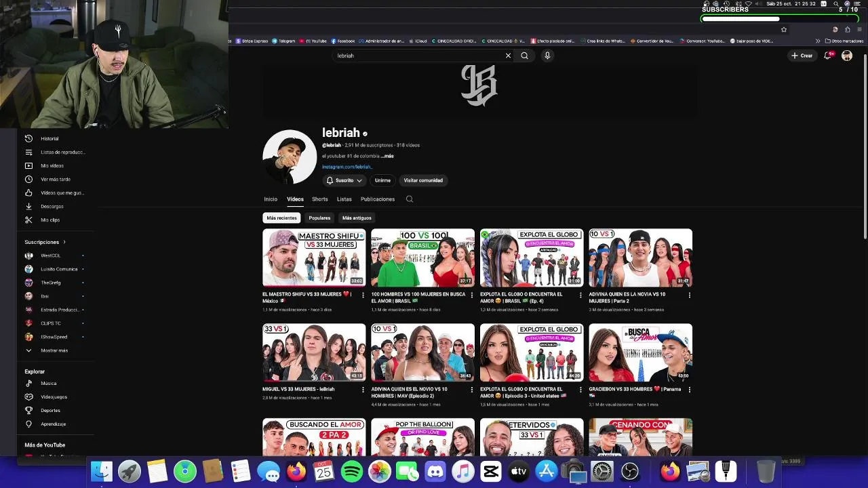Image resolution: width=868 pixels, height=488 pixels.
Task: Open the Suscrito notification dropdown
Action: [344, 180]
